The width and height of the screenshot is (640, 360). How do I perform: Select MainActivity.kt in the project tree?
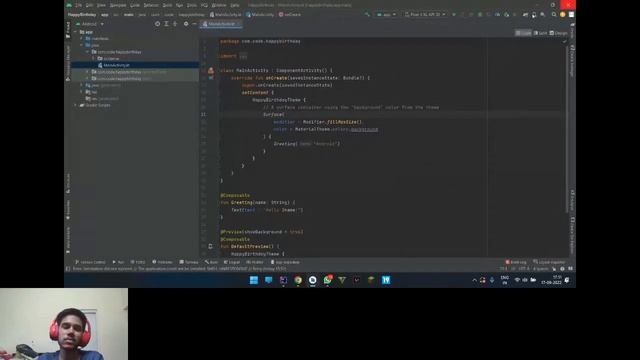[x=116, y=65]
